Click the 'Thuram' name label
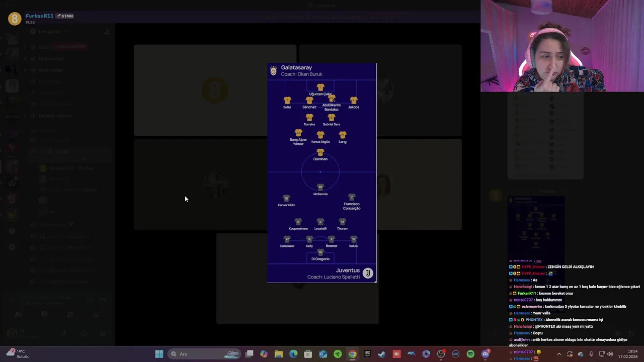644x362 pixels. 343,229
